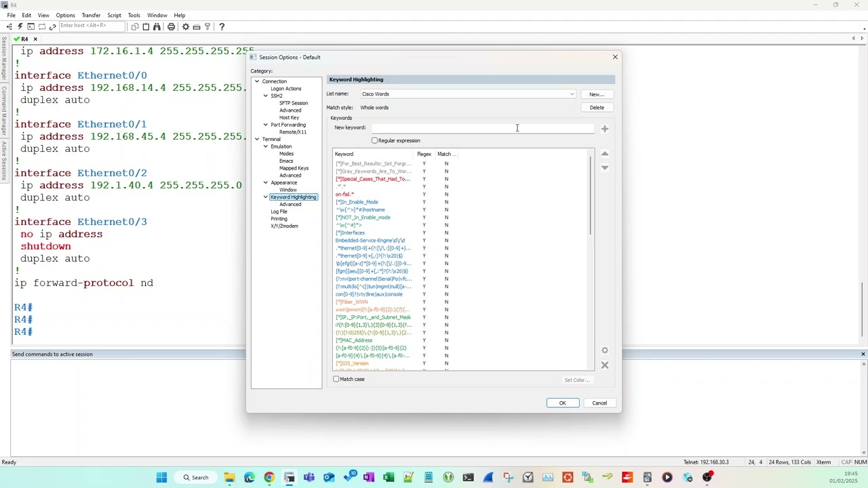Image resolution: width=868 pixels, height=488 pixels.
Task: Click the Quick Connect lightning icon
Action: click(x=20, y=26)
